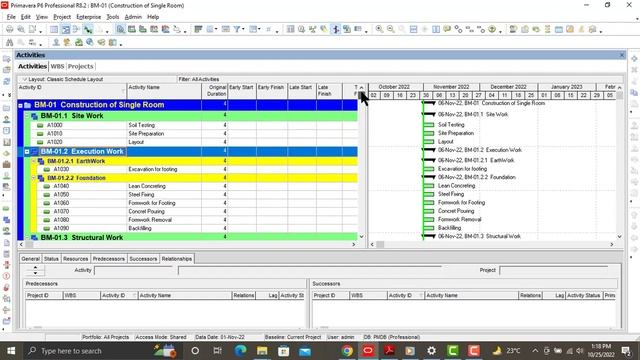
Task: Open the General details tab
Action: 30,259
